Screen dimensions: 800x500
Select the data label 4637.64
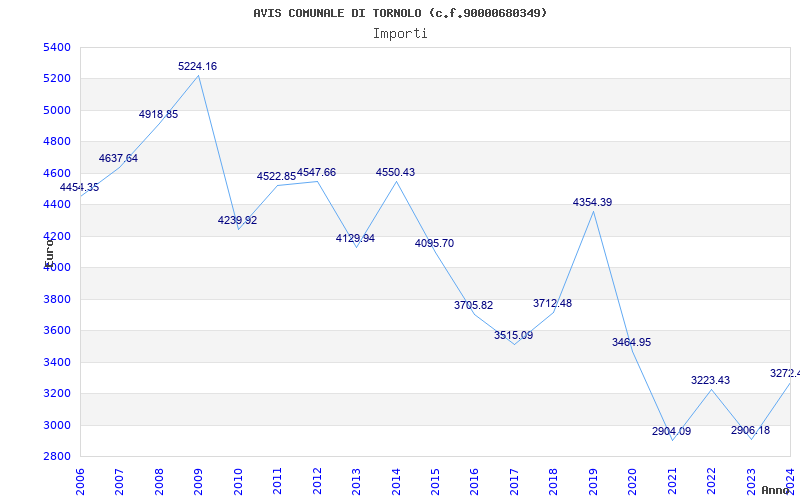coord(118,158)
